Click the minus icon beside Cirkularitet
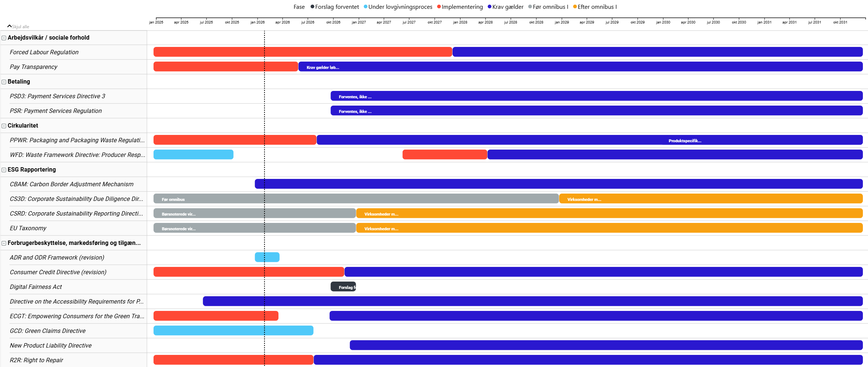The image size is (868, 367). [4, 126]
